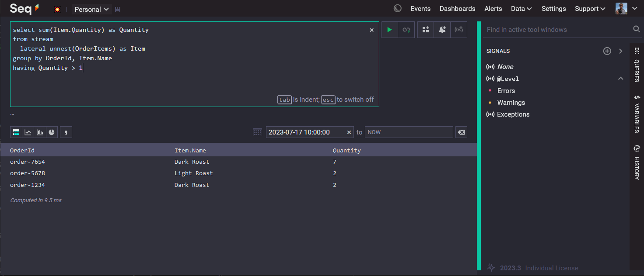Collapse the @Level group chevron
The height and width of the screenshot is (276, 644).
coord(620,79)
